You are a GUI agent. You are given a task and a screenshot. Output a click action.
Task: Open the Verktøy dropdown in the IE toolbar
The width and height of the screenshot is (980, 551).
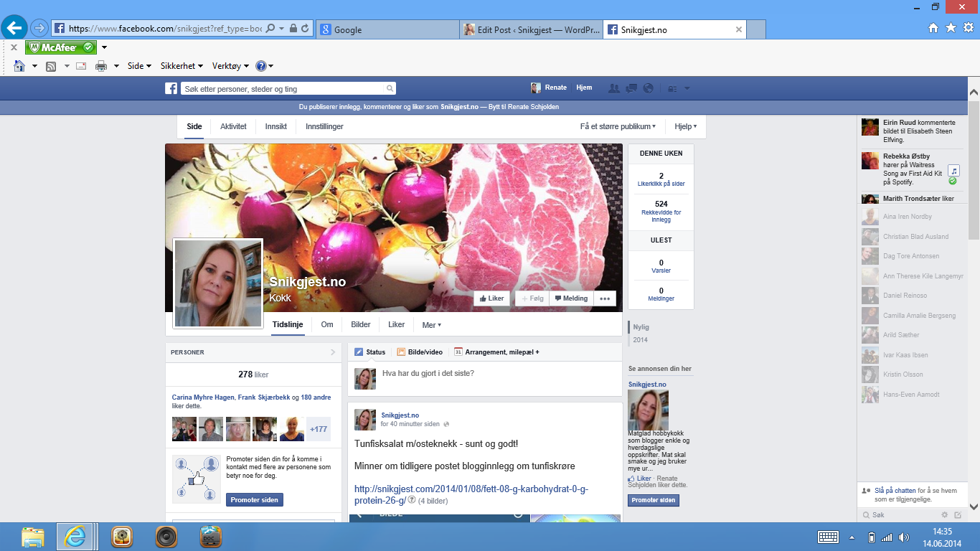pos(230,66)
